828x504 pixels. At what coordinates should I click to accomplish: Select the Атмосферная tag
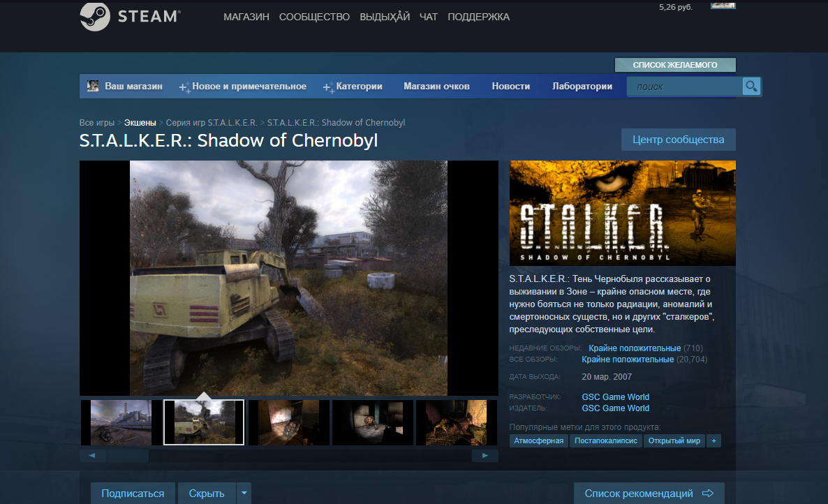coord(539,440)
